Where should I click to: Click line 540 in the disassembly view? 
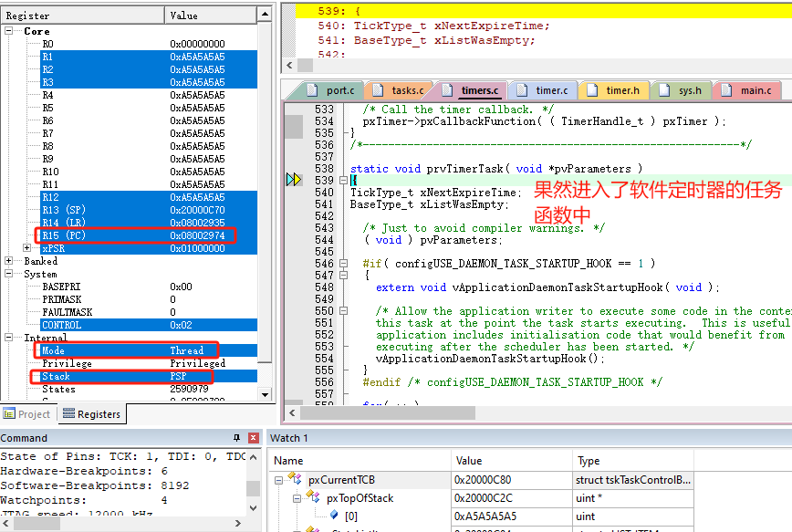click(433, 26)
